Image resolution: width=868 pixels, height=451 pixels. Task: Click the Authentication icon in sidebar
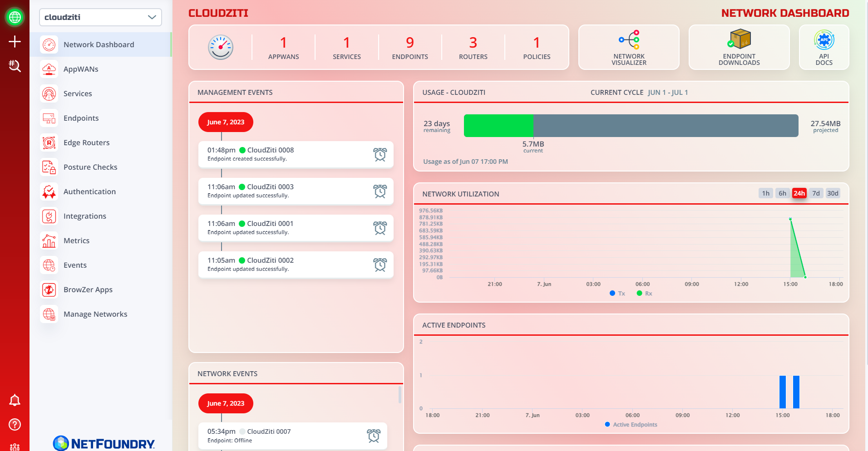[x=49, y=191]
